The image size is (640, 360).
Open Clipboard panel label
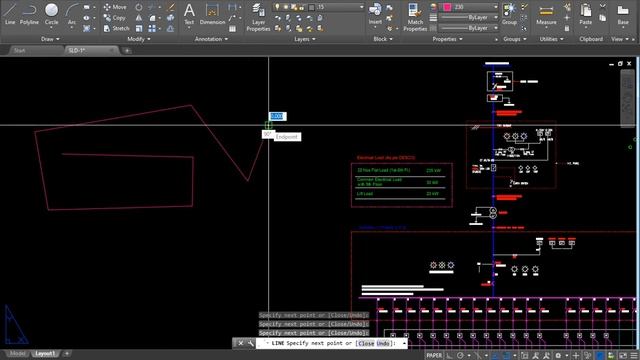point(591,39)
